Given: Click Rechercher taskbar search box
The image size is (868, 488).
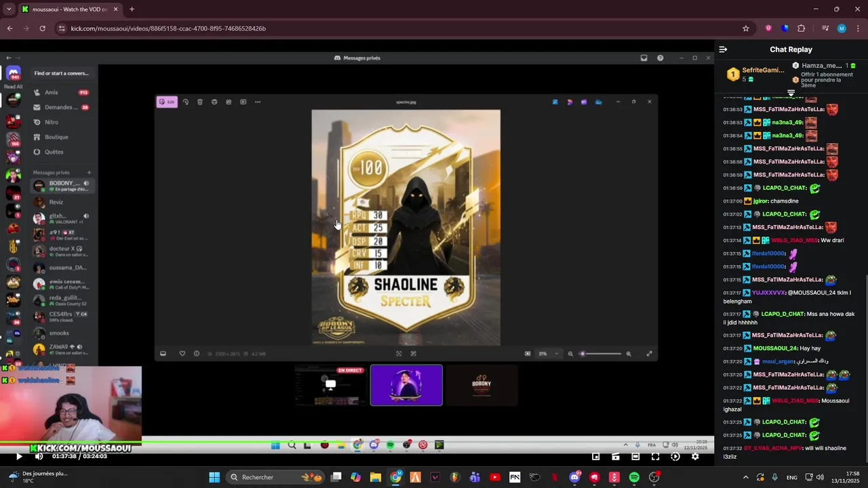Looking at the screenshot, I should click(276, 477).
